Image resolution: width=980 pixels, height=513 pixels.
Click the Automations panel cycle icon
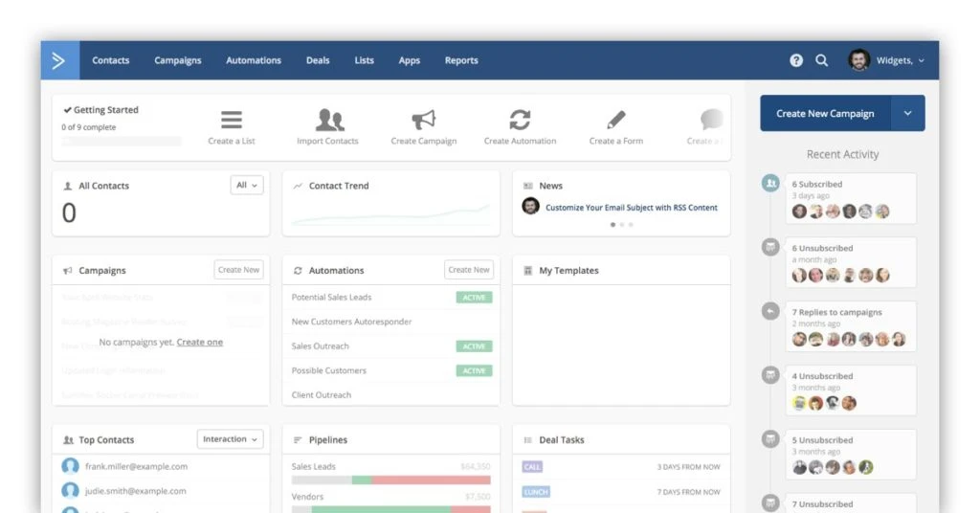coord(298,271)
